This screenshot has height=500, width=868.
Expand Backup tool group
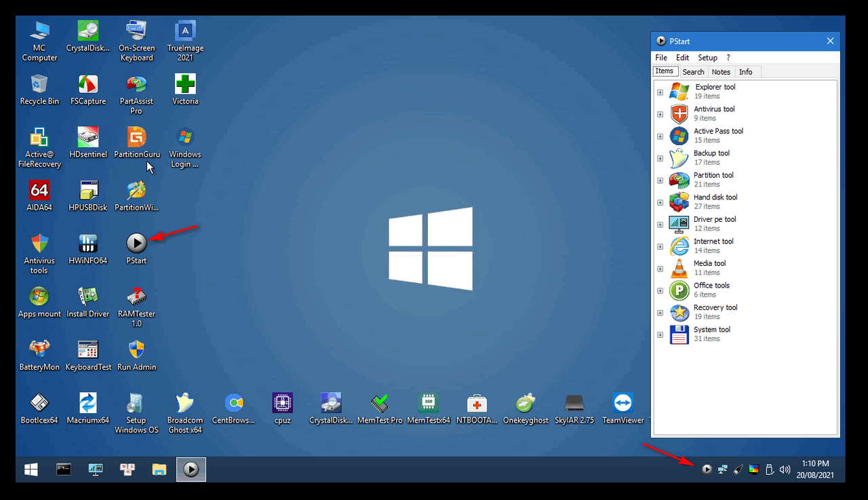660,158
